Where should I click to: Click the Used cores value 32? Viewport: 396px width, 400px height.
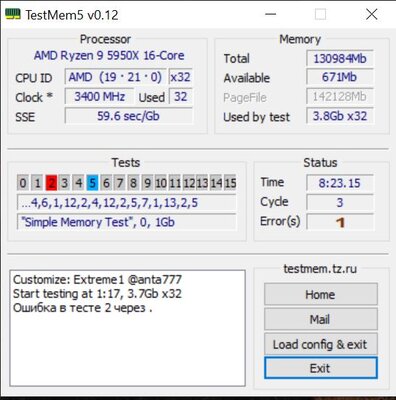tap(181, 97)
